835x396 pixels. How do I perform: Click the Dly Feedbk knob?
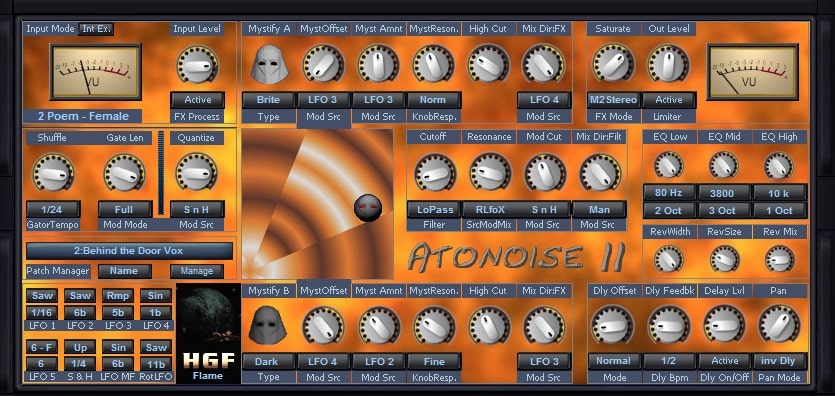tap(668, 325)
